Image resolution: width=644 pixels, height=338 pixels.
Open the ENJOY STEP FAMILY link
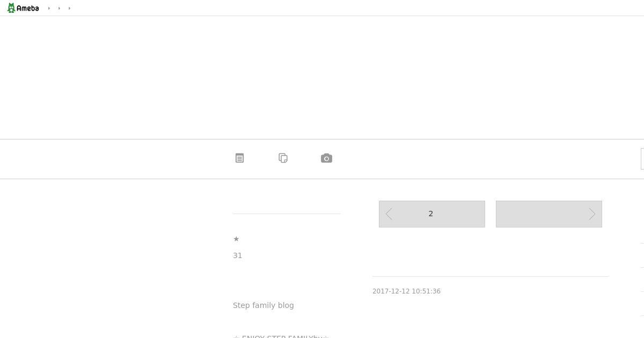click(x=281, y=336)
